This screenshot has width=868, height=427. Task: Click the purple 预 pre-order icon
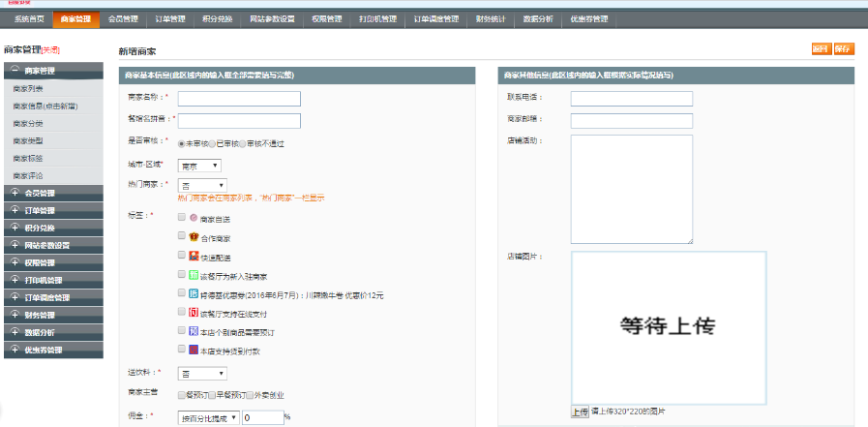click(194, 331)
